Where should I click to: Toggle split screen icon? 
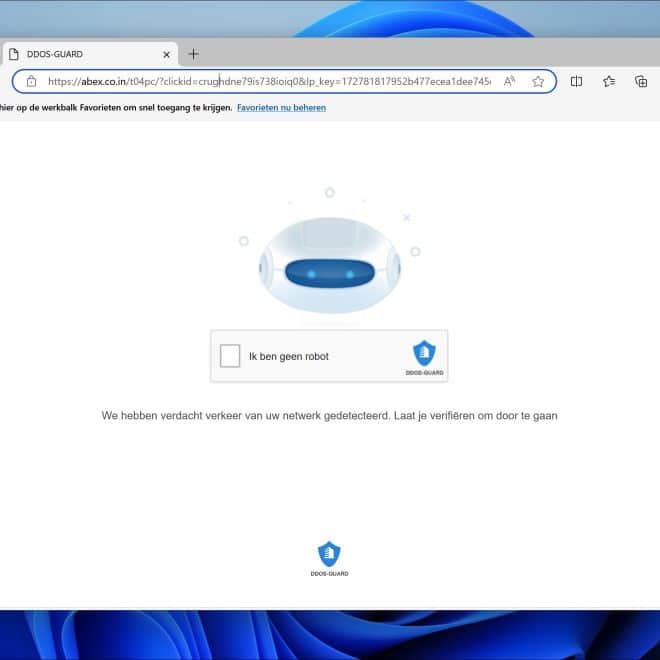[x=576, y=81]
